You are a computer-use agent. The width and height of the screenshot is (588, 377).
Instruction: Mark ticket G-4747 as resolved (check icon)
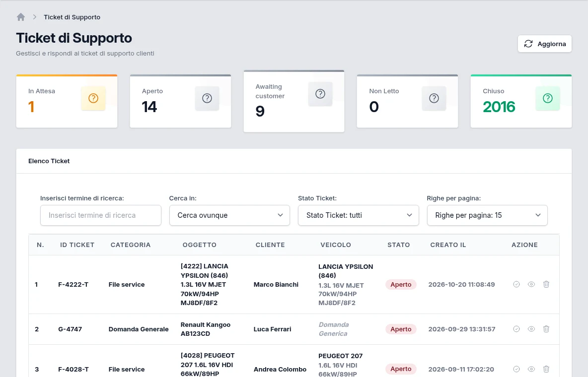click(516, 329)
